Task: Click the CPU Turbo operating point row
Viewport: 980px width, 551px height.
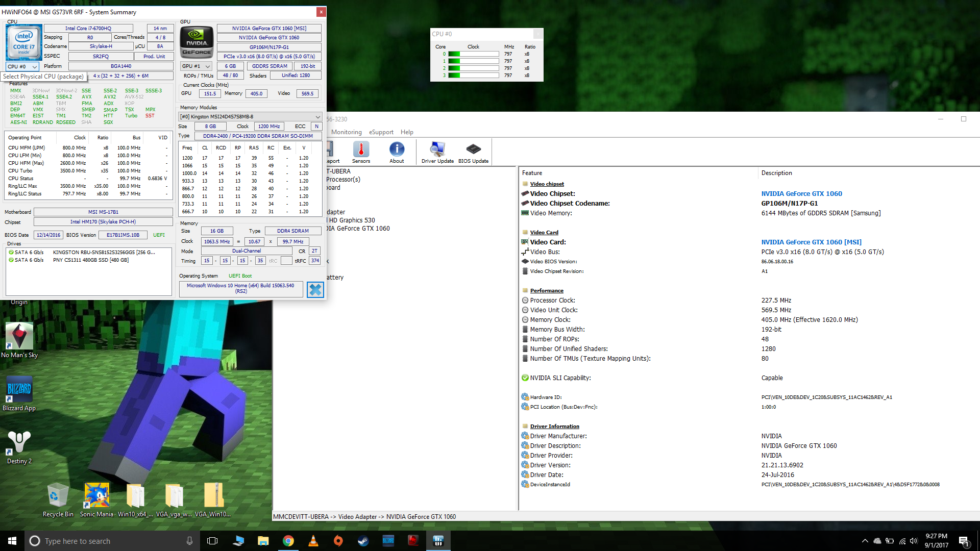Action: point(88,171)
